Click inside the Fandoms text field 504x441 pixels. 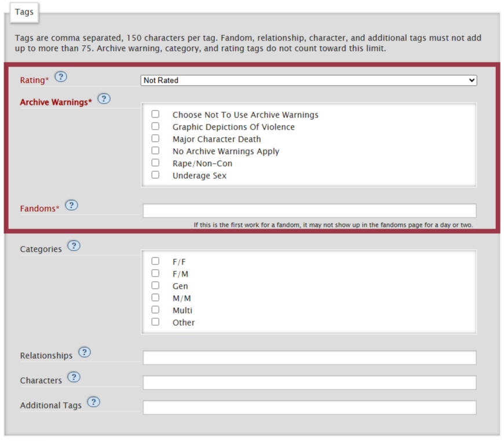(x=309, y=211)
